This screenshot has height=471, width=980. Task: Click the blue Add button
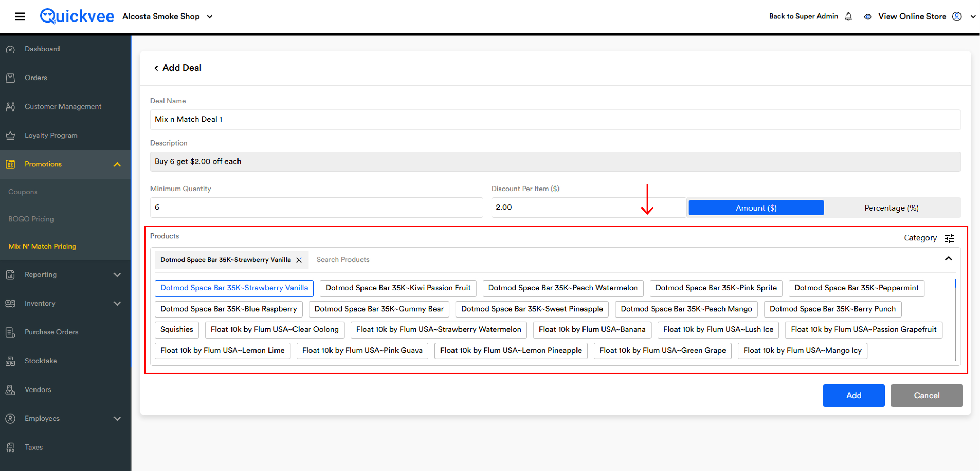tap(854, 395)
